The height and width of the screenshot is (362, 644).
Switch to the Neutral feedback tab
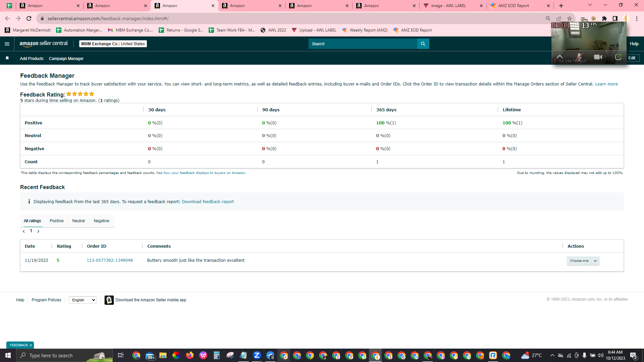pos(78,221)
